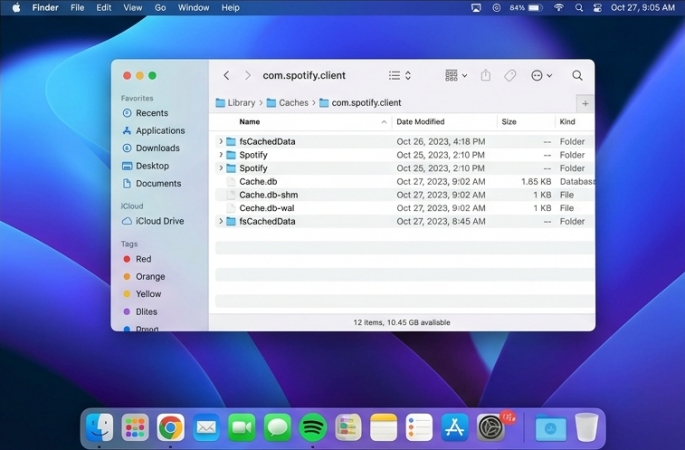Open the Window menu
Image resolution: width=685 pixels, height=450 pixels.
[194, 8]
